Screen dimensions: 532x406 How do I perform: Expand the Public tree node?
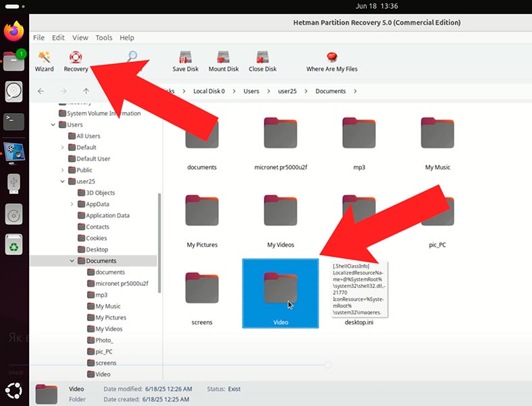pos(62,170)
